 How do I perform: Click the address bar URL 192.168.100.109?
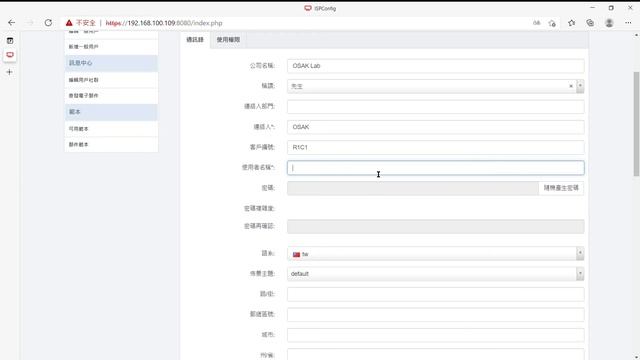point(164,23)
